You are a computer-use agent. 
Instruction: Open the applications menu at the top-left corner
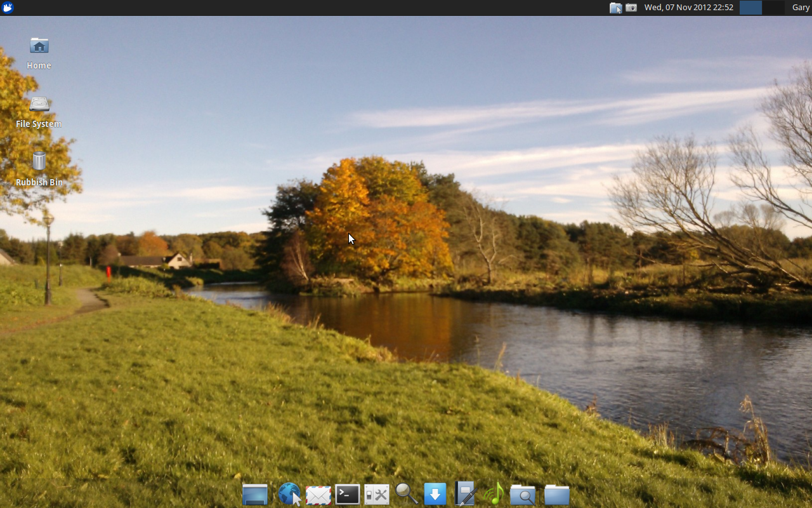(7, 8)
